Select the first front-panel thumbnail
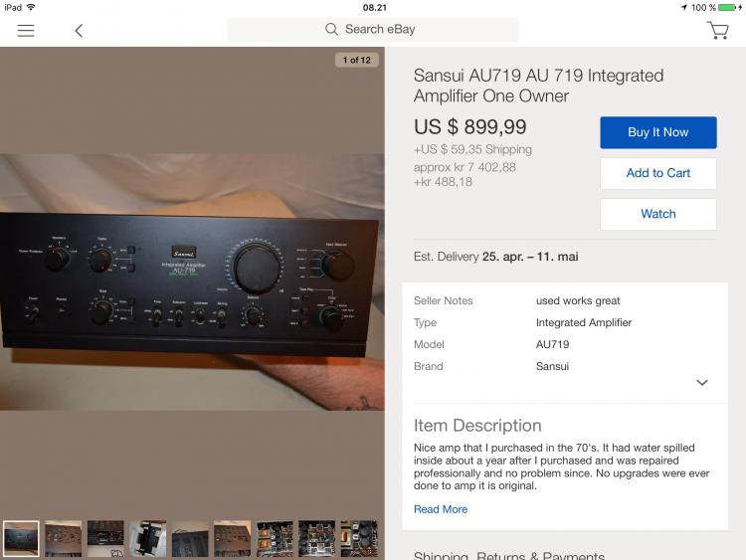The width and height of the screenshot is (746, 560). coord(21,538)
